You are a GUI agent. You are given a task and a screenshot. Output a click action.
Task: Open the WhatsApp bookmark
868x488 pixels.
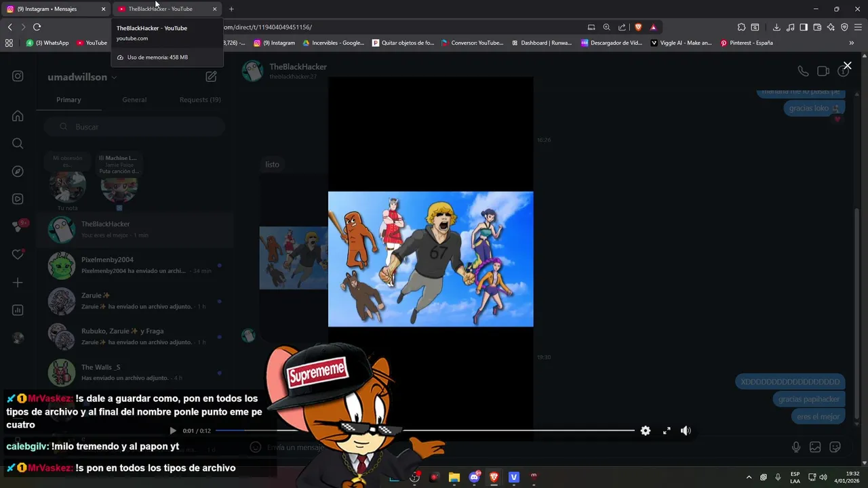click(x=47, y=43)
